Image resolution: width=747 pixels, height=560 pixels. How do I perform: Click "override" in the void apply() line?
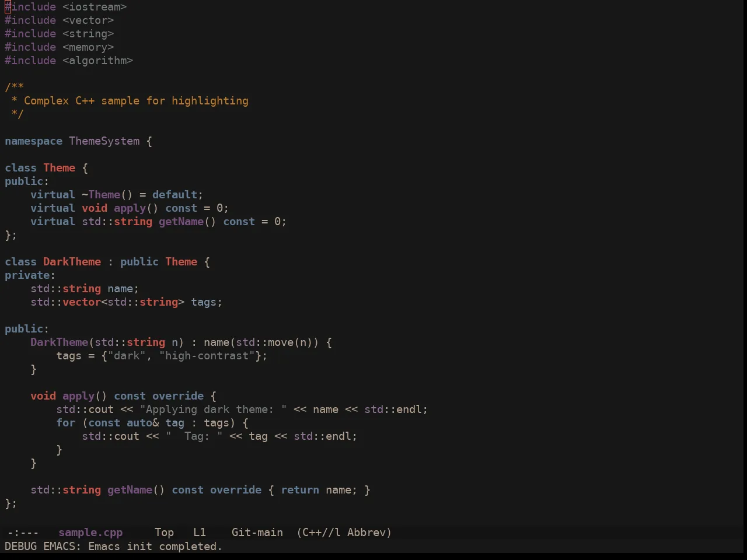178,396
